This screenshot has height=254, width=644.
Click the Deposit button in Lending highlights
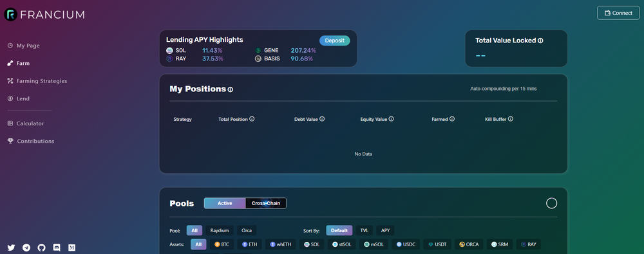tap(335, 41)
